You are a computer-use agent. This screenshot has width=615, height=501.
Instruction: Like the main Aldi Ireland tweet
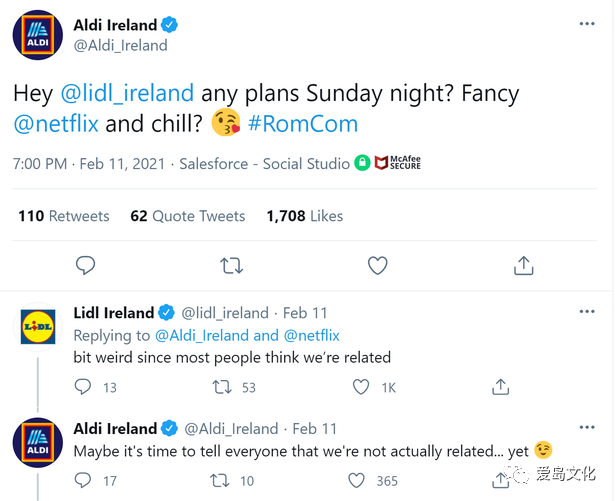[378, 265]
